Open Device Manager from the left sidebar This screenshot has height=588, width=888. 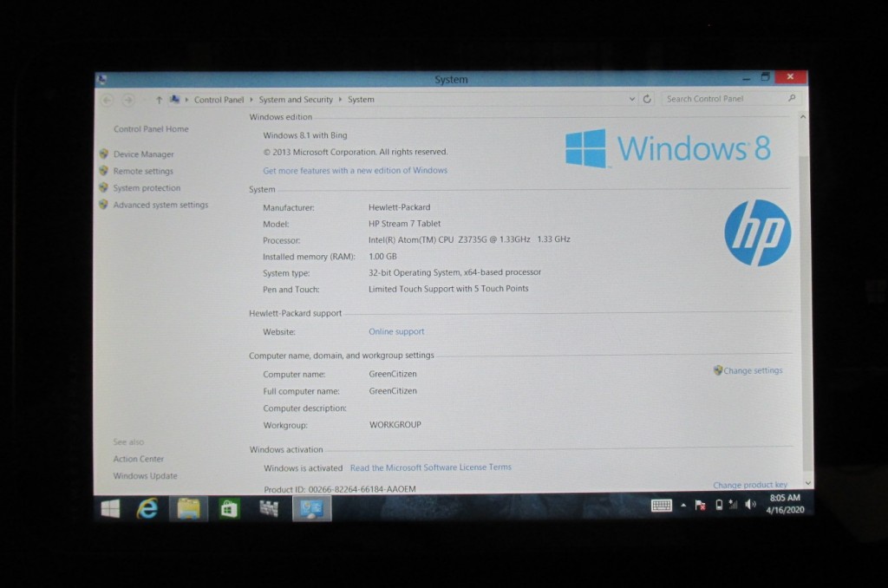[143, 154]
